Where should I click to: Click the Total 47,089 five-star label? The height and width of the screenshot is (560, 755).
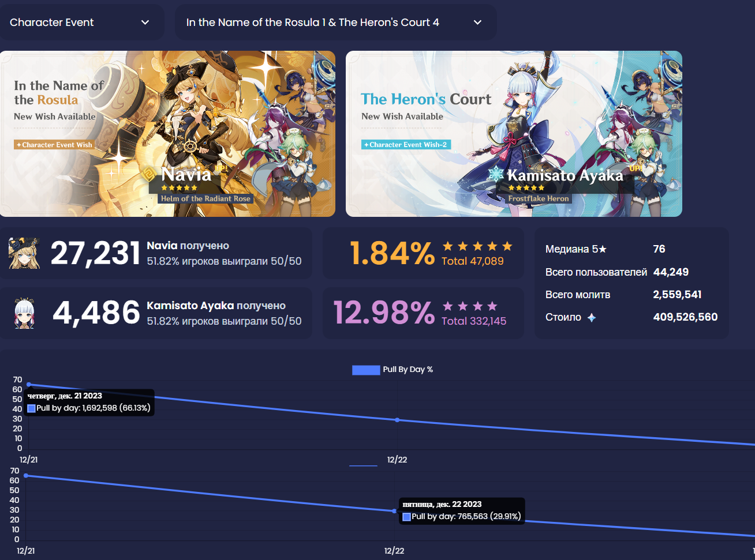[x=473, y=261]
